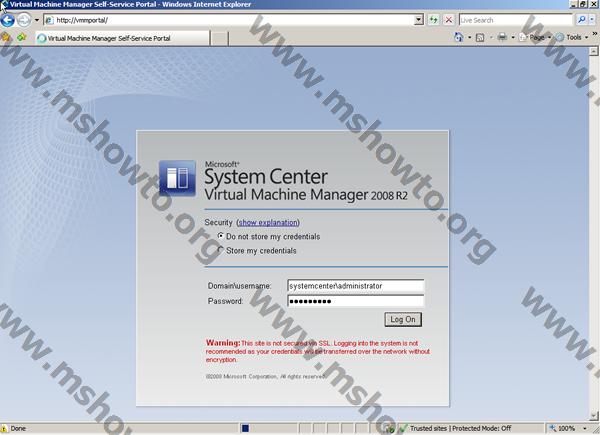600x435 pixels.
Task: Open the Tools menu
Action: [572, 37]
